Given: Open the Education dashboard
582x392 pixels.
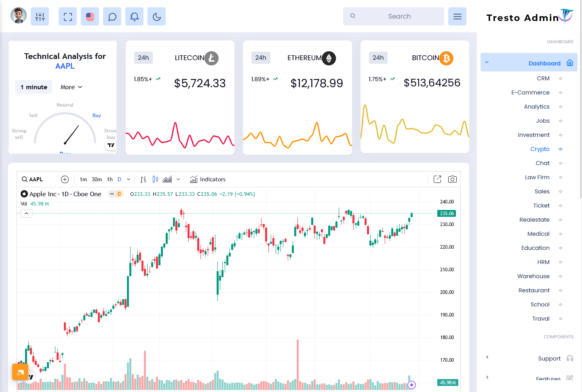Looking at the screenshot, I should tap(535, 248).
